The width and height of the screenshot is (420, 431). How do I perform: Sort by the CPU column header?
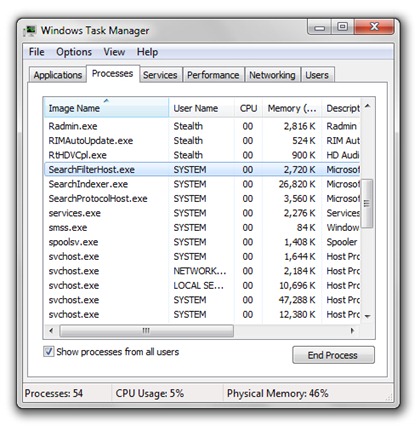(248, 108)
